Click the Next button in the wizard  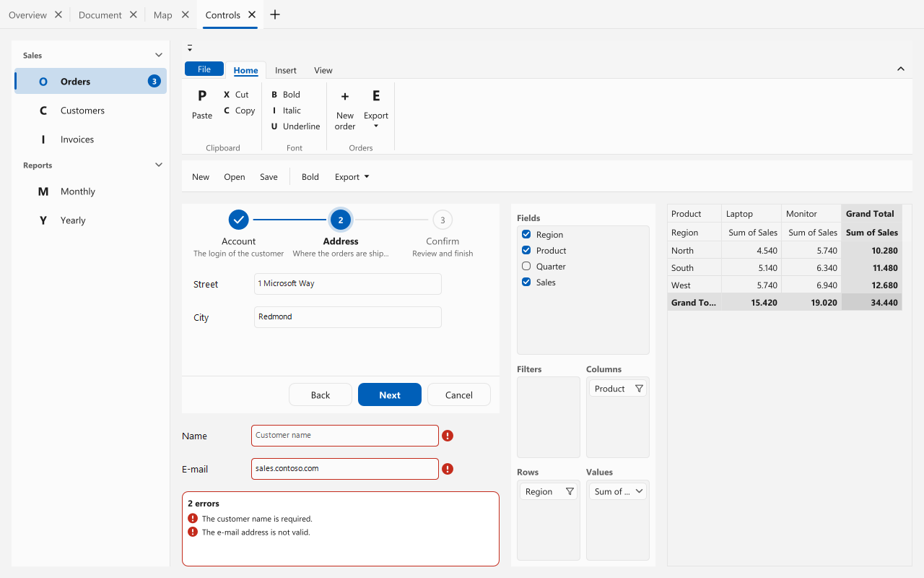pos(390,394)
